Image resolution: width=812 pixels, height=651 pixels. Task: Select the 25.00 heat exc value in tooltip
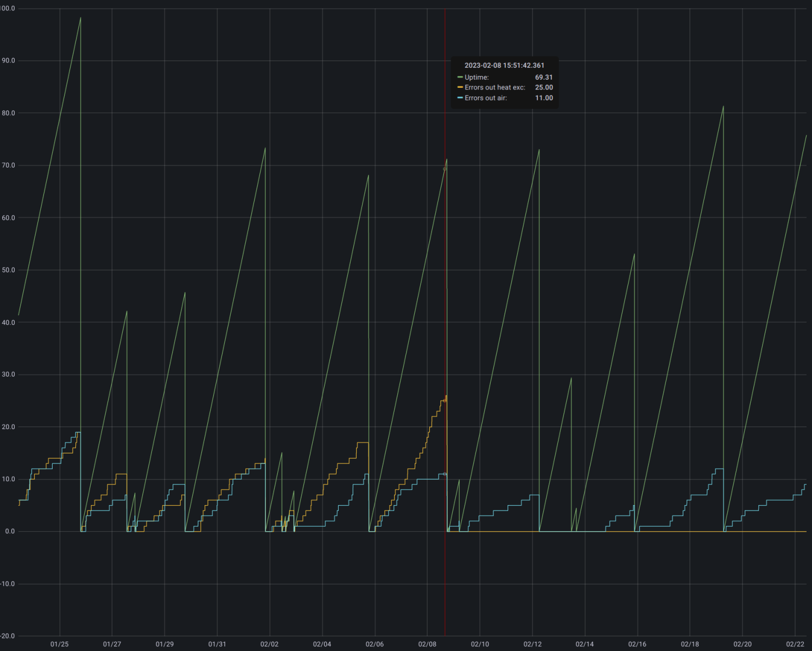pos(543,87)
